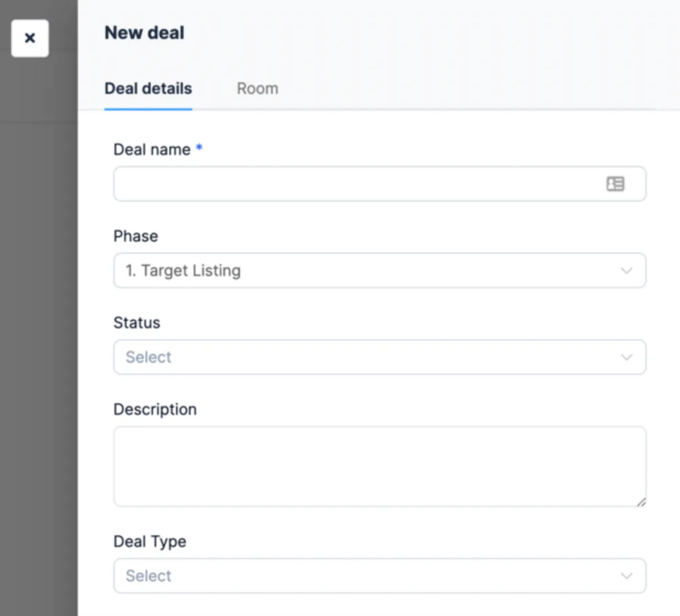Close the New deal panel with the X icon
680x616 pixels.
coord(30,38)
